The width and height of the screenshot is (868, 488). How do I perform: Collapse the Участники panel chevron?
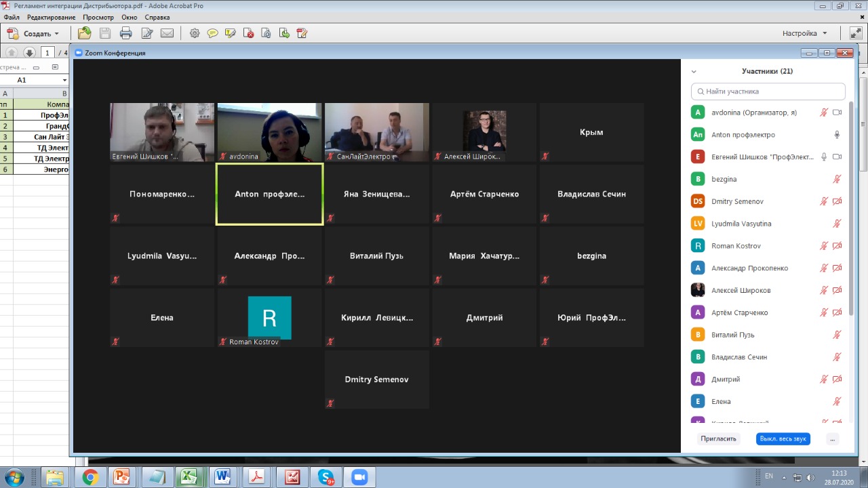694,71
